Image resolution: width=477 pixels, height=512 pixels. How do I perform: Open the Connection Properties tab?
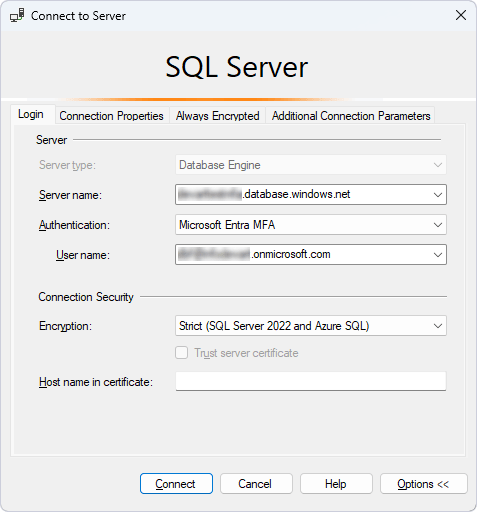pyautogui.click(x=111, y=116)
